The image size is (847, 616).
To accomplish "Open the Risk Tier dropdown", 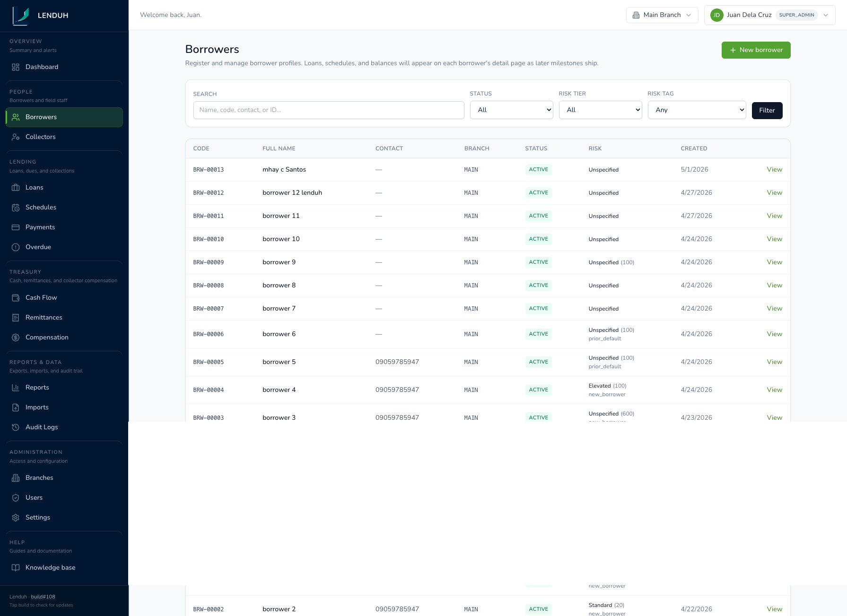I will click(600, 110).
